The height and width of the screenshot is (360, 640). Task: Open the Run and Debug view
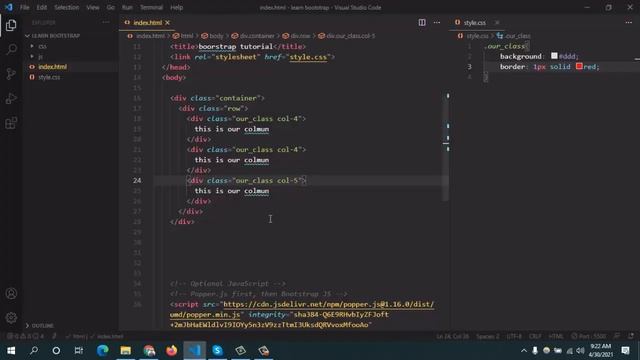click(x=11, y=98)
